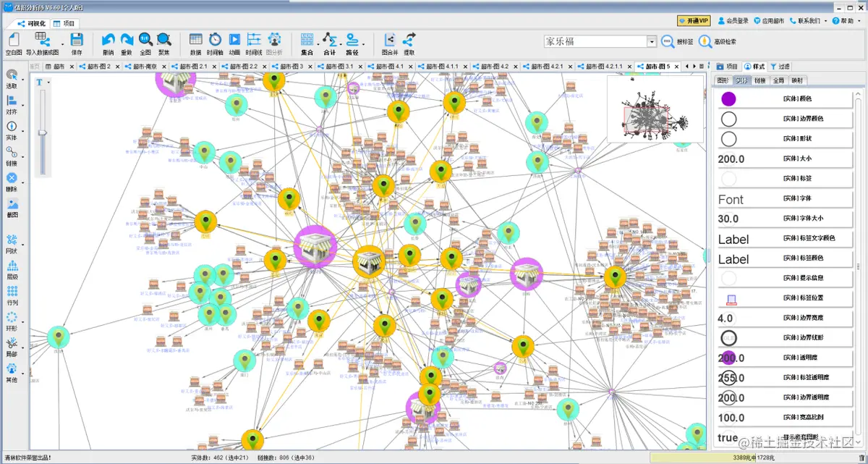
Task: Open the 应用超市 app store link
Action: point(768,21)
